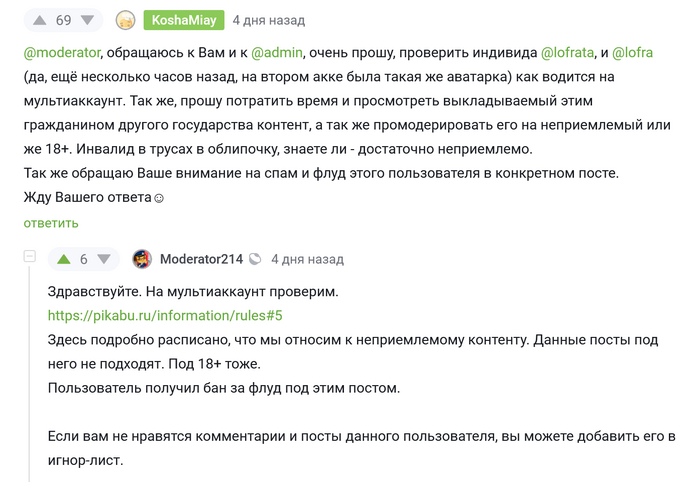The width and height of the screenshot is (700, 482).
Task: Downvote Moderator214's reply
Action: point(103,259)
